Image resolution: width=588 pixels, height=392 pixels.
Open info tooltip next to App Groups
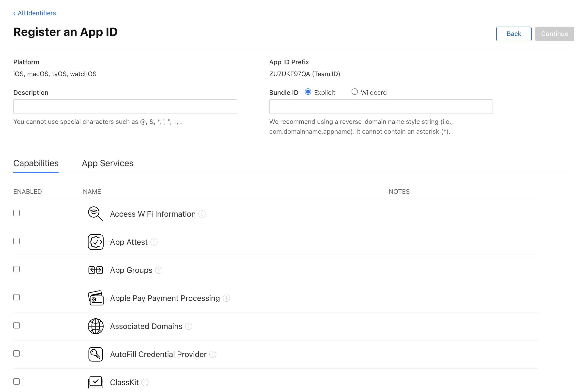pyautogui.click(x=159, y=270)
